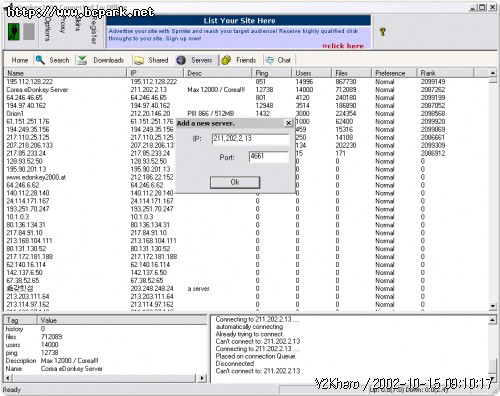Open Shared using the folder icon

(139, 60)
